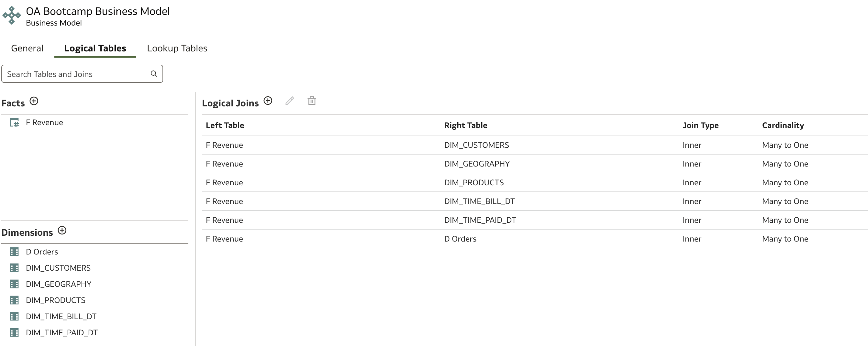Screen dimensions: 868x346
Task: Click the trash delete icon for Logical Joins
Action: pyautogui.click(x=312, y=101)
